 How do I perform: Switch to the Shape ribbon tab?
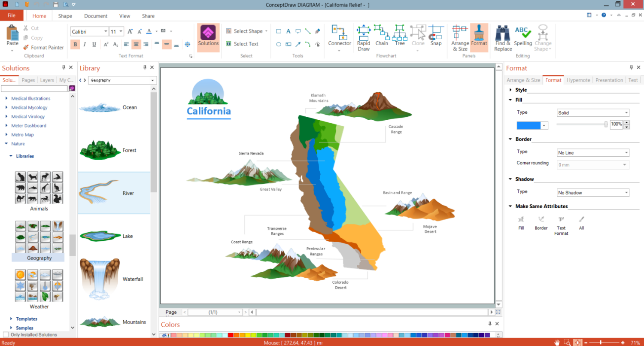tap(65, 16)
